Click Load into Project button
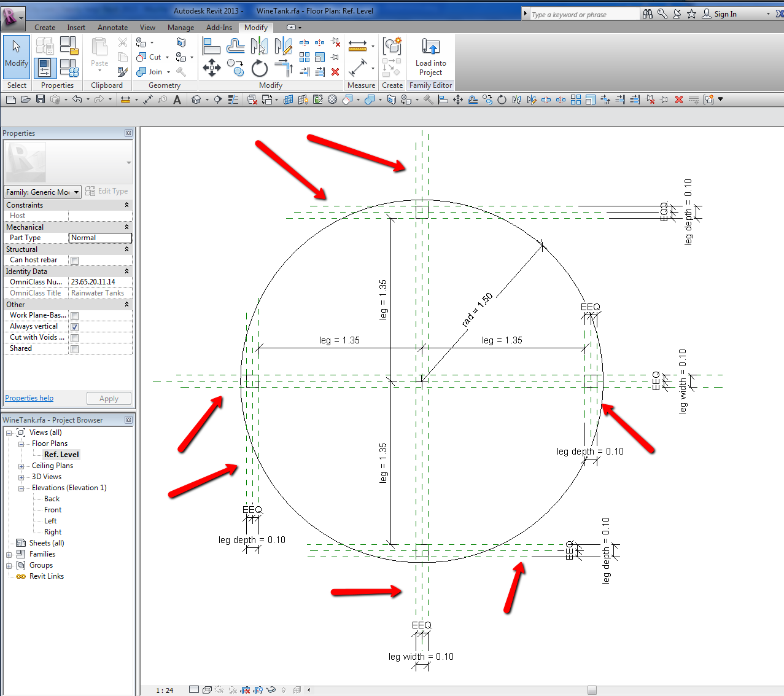Screen dimensions: 784x696 (x=430, y=56)
